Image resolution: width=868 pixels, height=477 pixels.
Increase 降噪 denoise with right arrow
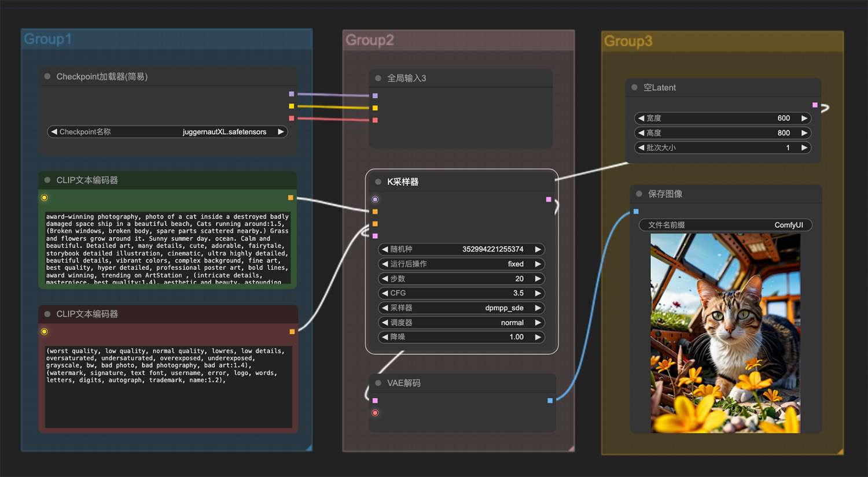[538, 337]
